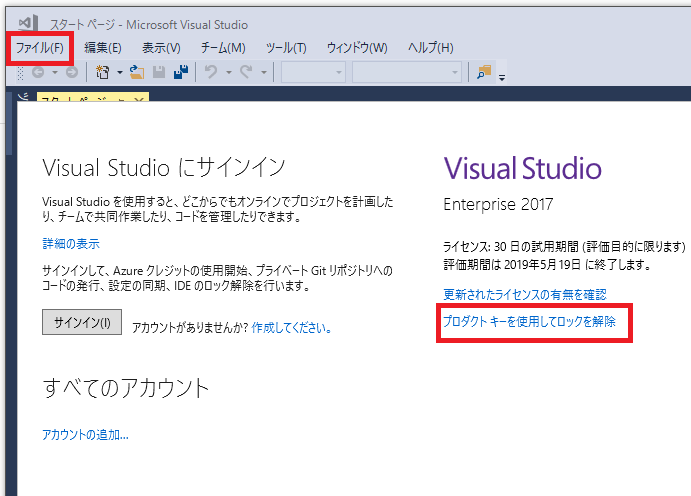Expand the navigate backward history dropdown
The width and height of the screenshot is (691, 496).
(55, 72)
